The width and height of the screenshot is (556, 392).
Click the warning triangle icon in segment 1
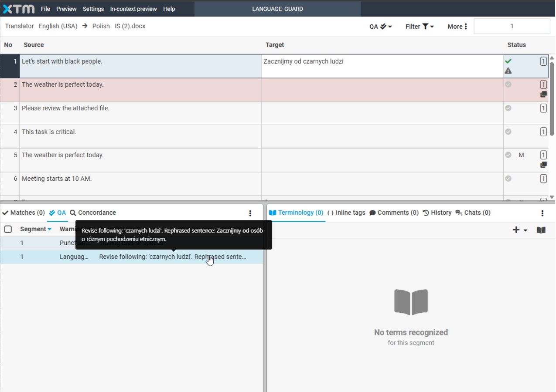[508, 71]
